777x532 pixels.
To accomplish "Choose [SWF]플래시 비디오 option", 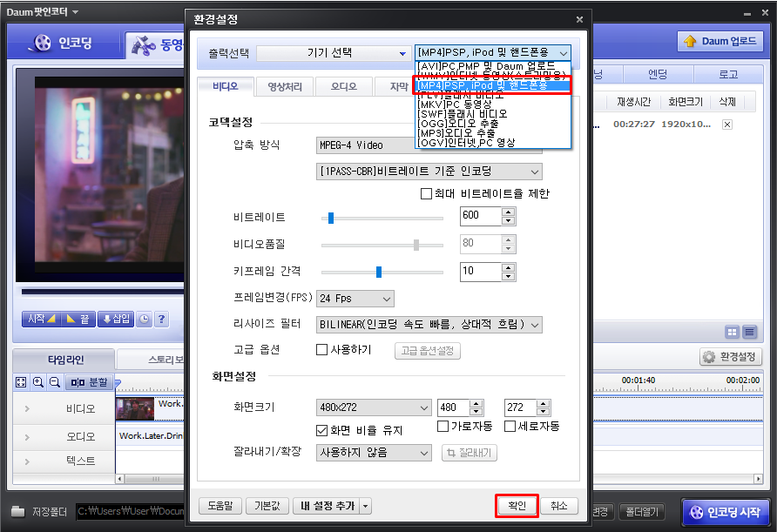I will coord(492,114).
